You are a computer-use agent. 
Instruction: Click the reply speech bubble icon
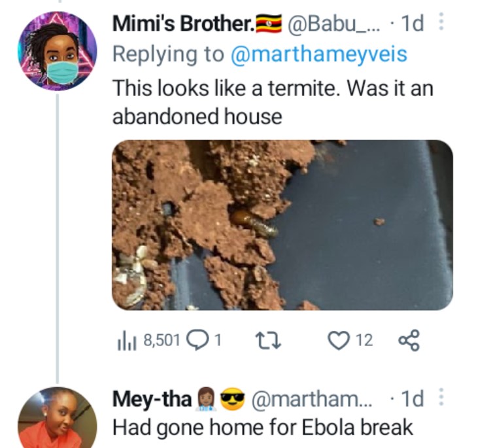198,339
